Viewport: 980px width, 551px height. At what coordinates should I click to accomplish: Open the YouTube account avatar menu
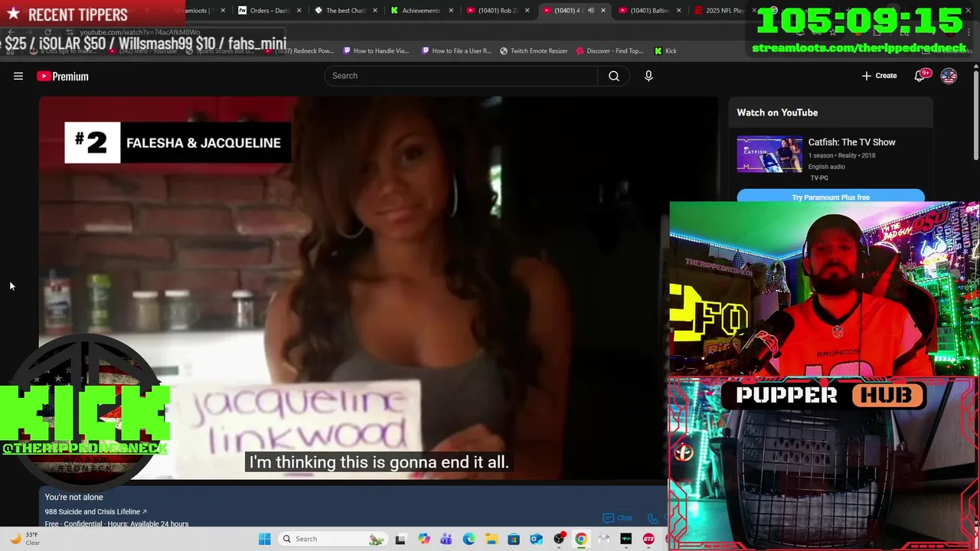pos(949,76)
